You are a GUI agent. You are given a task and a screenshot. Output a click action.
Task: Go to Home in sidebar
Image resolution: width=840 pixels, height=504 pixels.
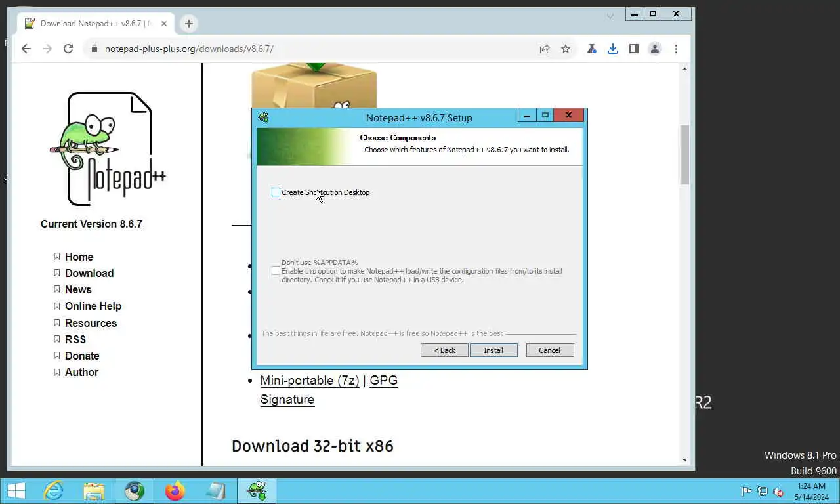click(79, 257)
